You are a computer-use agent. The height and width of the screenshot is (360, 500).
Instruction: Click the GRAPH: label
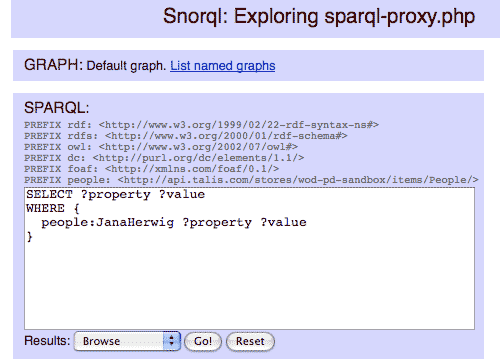[53, 65]
